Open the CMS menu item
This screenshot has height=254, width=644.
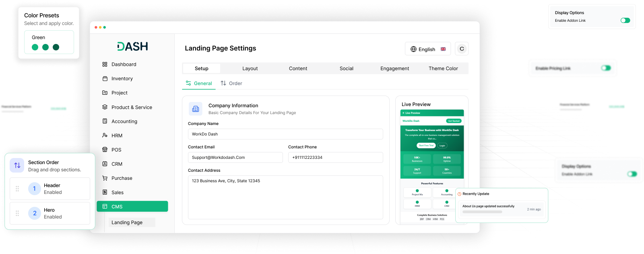132,206
